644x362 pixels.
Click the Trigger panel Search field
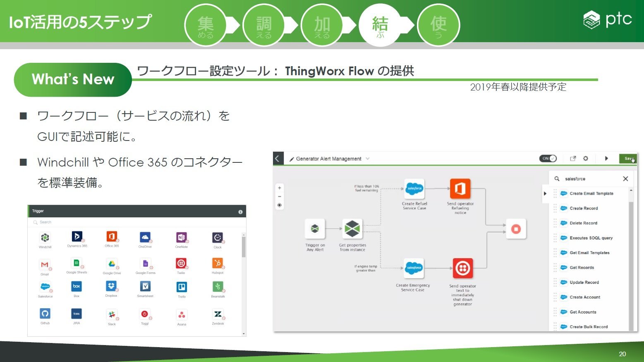pos(136,222)
